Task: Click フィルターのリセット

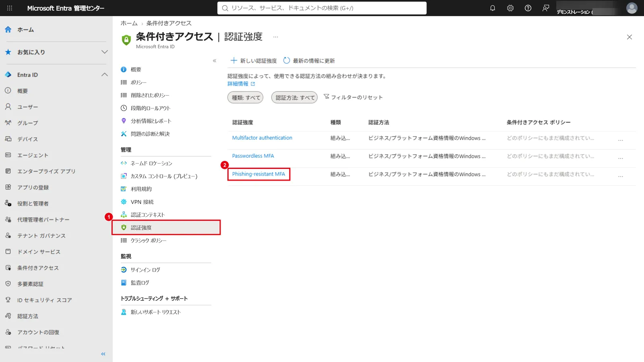Action: click(353, 97)
